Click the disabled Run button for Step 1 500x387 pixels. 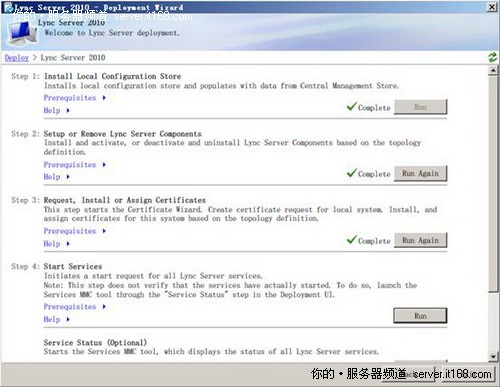[420, 107]
